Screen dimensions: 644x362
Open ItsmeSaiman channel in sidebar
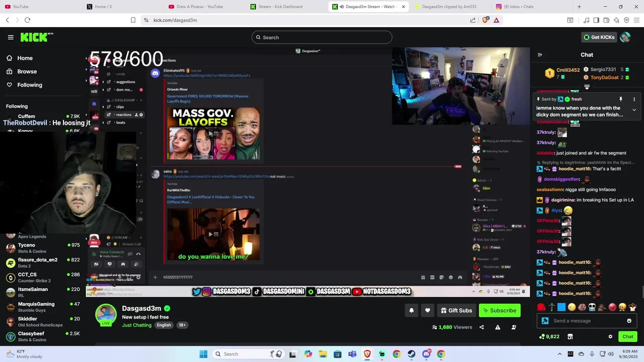tap(43, 292)
